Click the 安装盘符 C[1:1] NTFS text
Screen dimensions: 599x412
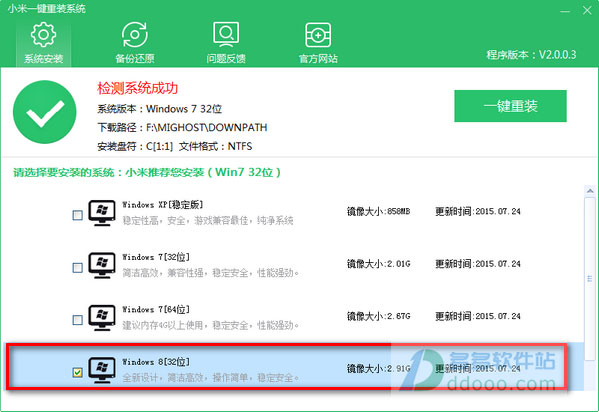[x=175, y=146]
